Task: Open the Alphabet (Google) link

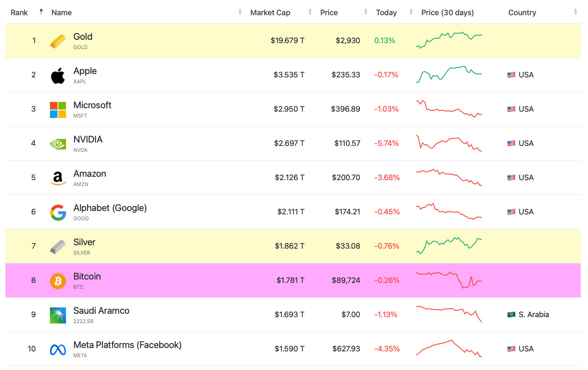Action: [x=110, y=208]
